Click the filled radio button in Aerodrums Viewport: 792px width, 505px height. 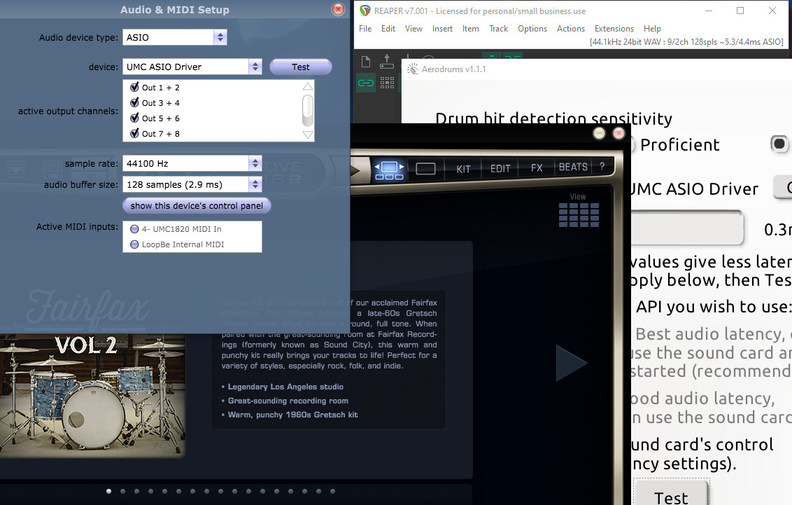pos(779,144)
